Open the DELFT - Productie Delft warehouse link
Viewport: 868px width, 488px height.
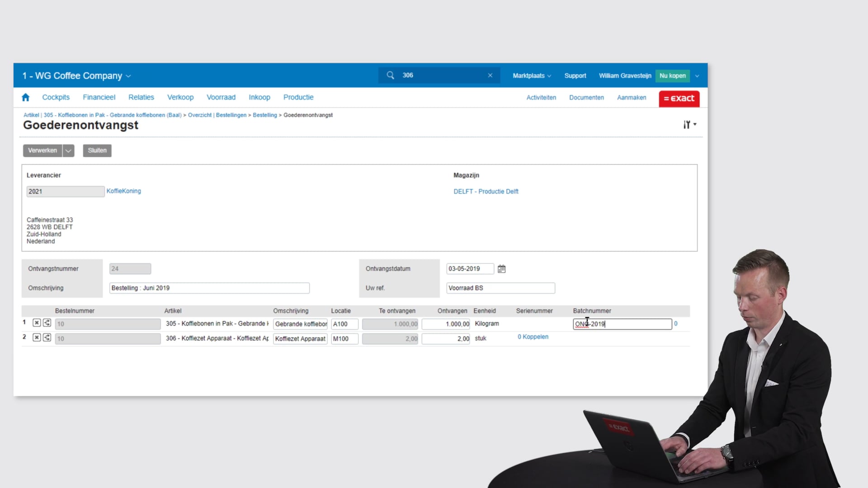(486, 192)
